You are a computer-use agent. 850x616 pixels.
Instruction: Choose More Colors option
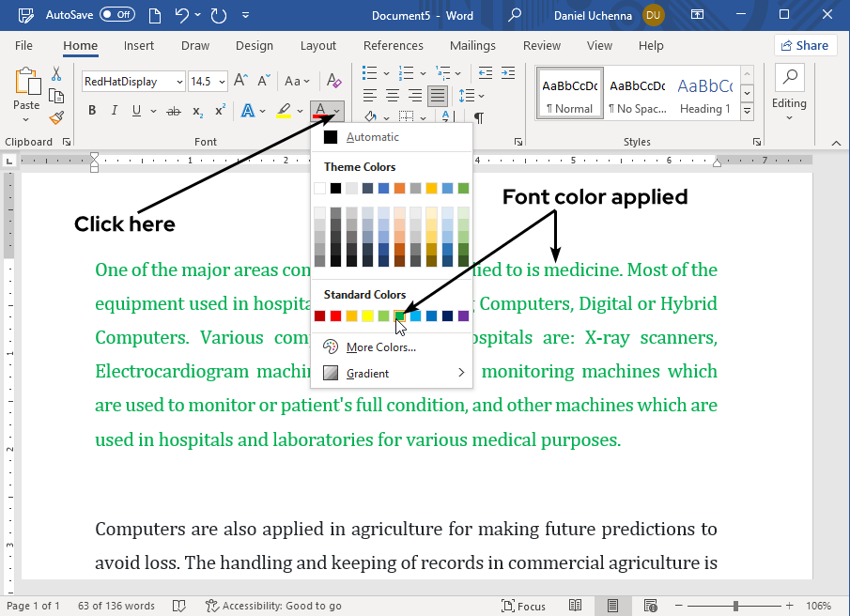click(x=380, y=347)
